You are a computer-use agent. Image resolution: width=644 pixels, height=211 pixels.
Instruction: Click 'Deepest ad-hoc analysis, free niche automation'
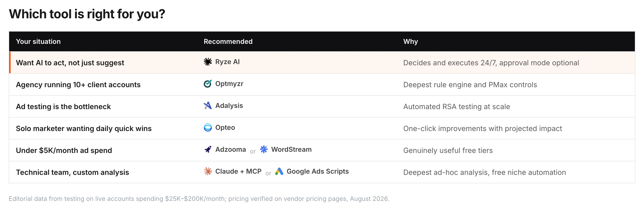[x=484, y=172]
